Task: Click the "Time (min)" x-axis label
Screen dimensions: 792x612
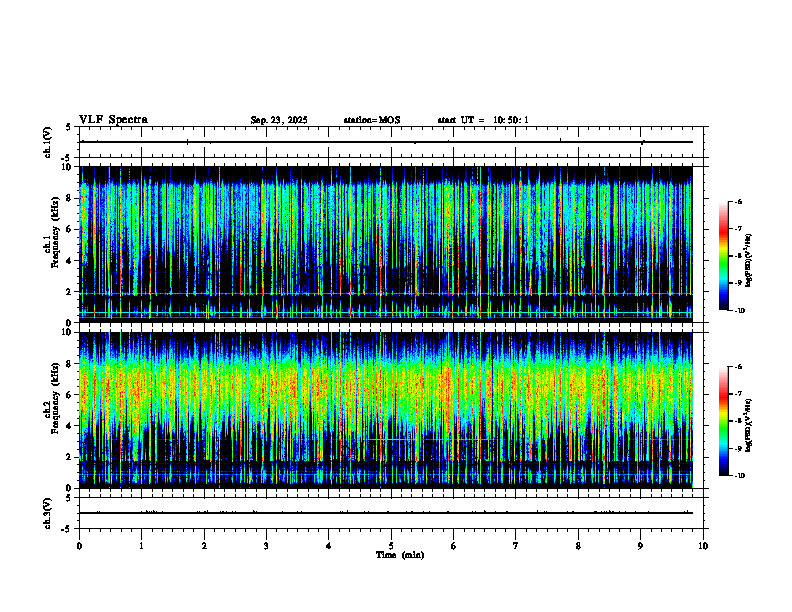Action: tap(400, 555)
